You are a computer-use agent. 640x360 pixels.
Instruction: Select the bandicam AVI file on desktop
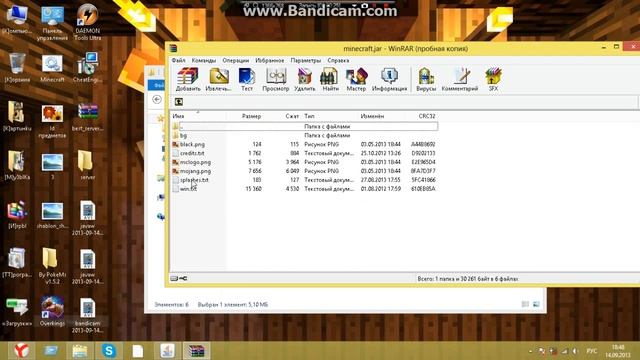(x=87, y=316)
